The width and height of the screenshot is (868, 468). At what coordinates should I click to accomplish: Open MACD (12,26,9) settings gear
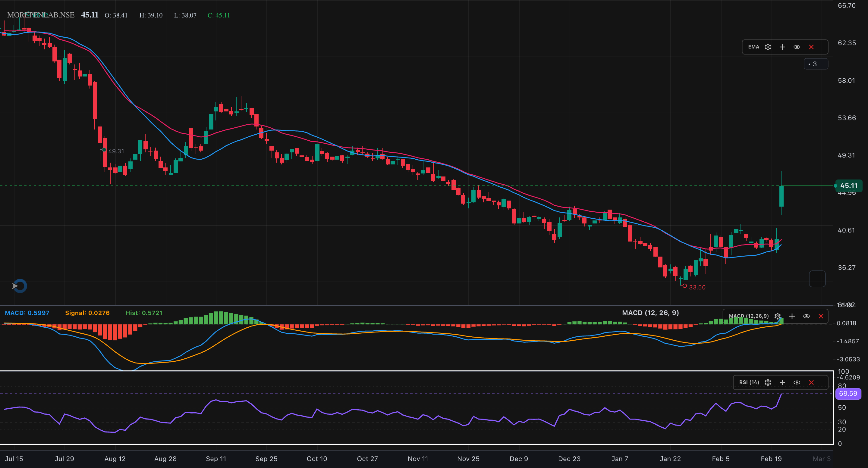[777, 316]
